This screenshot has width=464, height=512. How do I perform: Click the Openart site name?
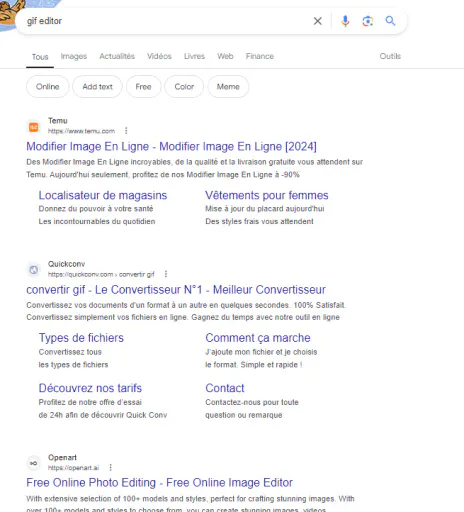(62, 457)
